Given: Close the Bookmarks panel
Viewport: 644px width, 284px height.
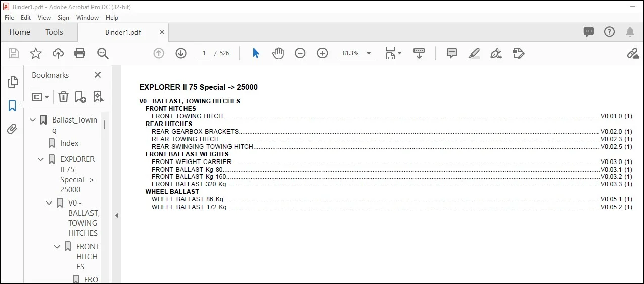Looking at the screenshot, I should [98, 75].
